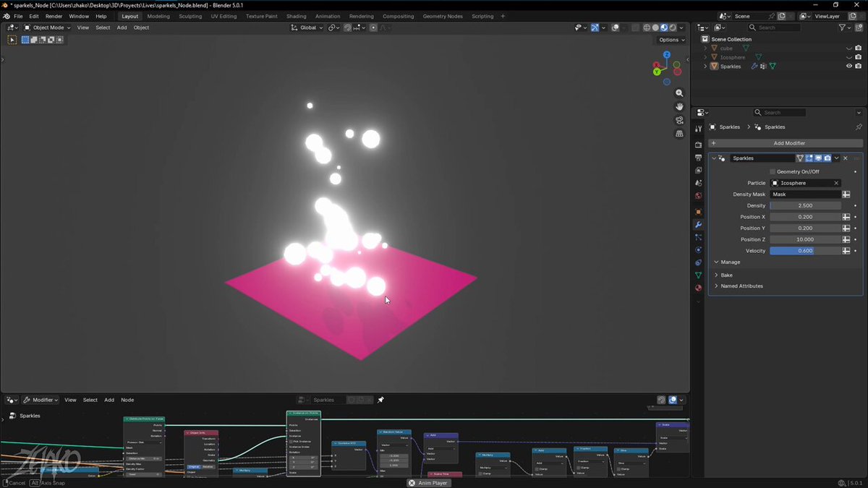Switch to orthographic grid view icon
Screen dimensions: 868x488
coord(679,134)
